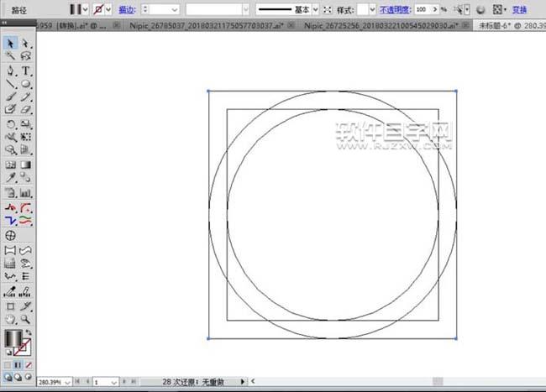Collapse the toolbox with the double arrow
The image size is (546, 392).
(4, 23)
